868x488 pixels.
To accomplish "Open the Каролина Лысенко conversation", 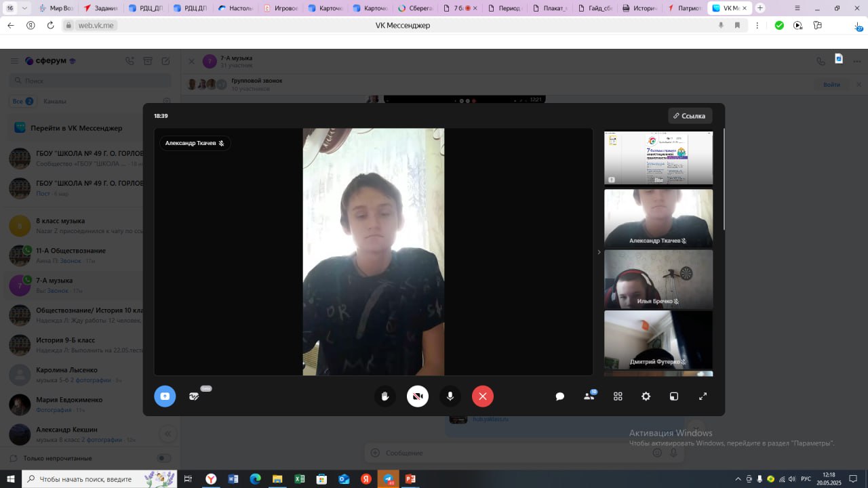I will pos(90,375).
